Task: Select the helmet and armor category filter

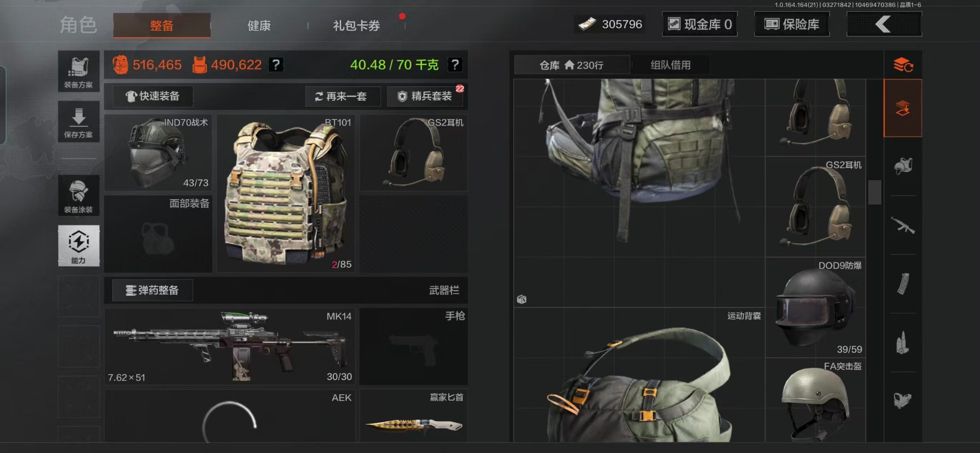Action: click(903, 166)
